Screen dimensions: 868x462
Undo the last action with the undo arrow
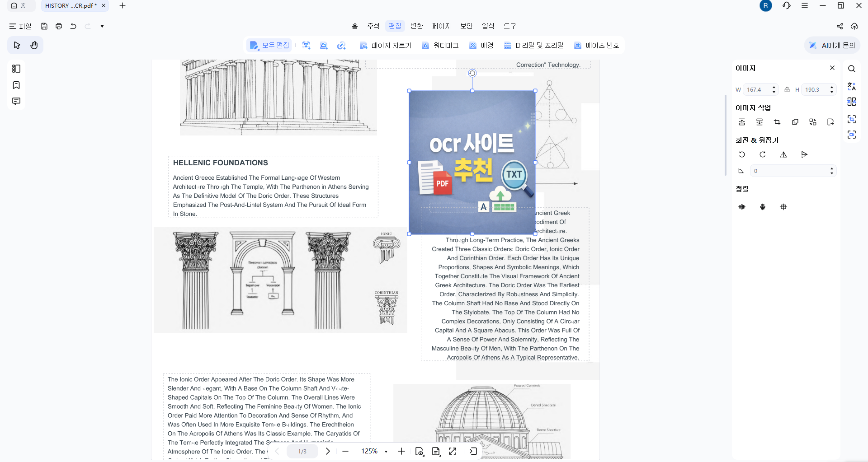(x=73, y=26)
